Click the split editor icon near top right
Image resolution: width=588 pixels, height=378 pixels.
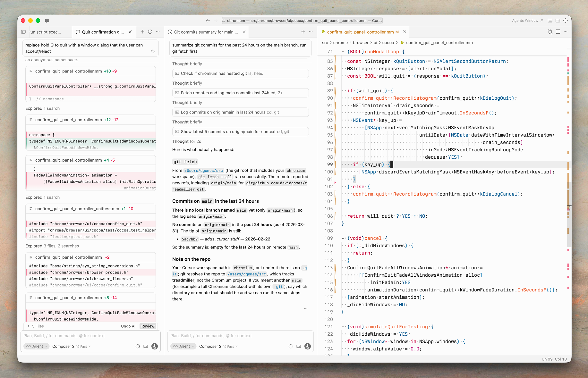click(558, 32)
